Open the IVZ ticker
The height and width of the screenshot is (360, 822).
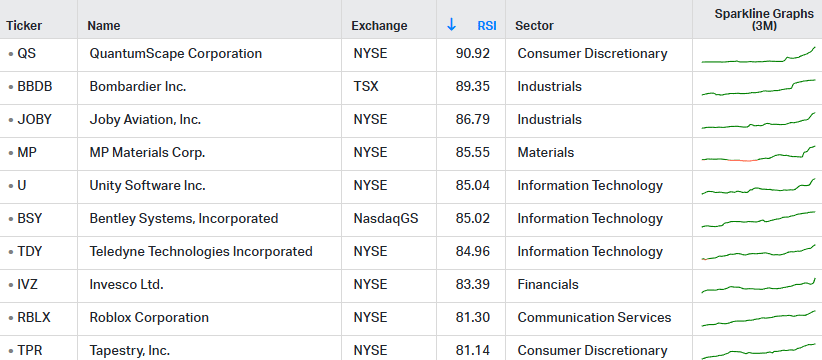pos(28,285)
